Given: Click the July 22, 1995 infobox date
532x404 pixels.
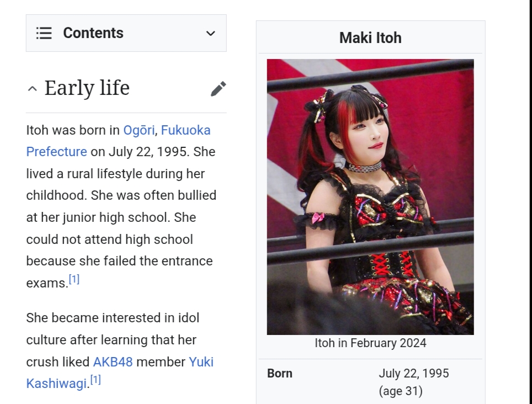Looking at the screenshot, I should pos(413,374).
